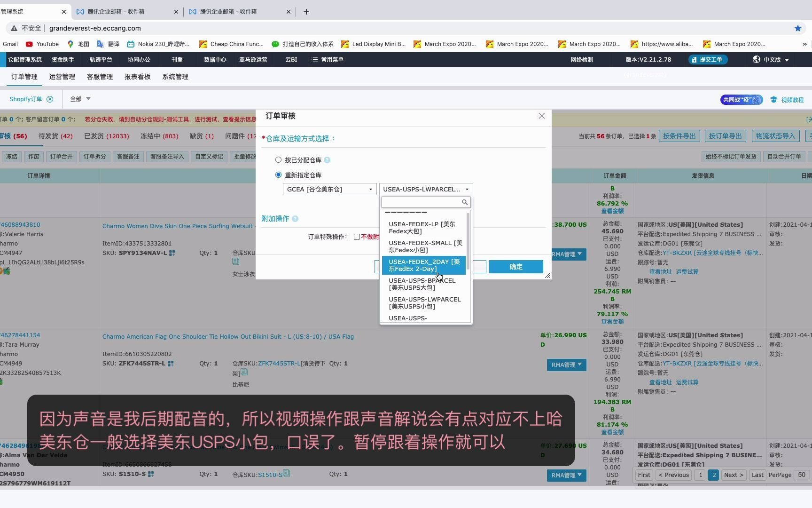This screenshot has width=812, height=508.
Task: Click 自动合并订单 button
Action: [x=784, y=157]
